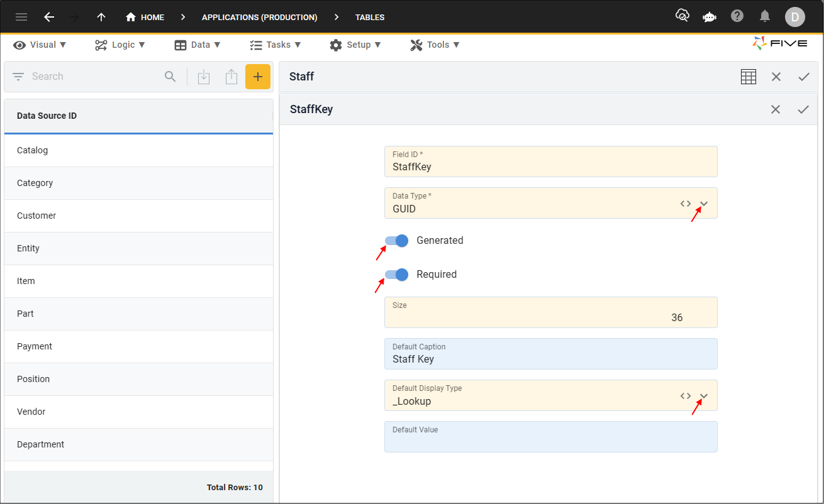The image size is (824, 504).
Task: Expand the Default Display Type dropdown
Action: (x=704, y=396)
